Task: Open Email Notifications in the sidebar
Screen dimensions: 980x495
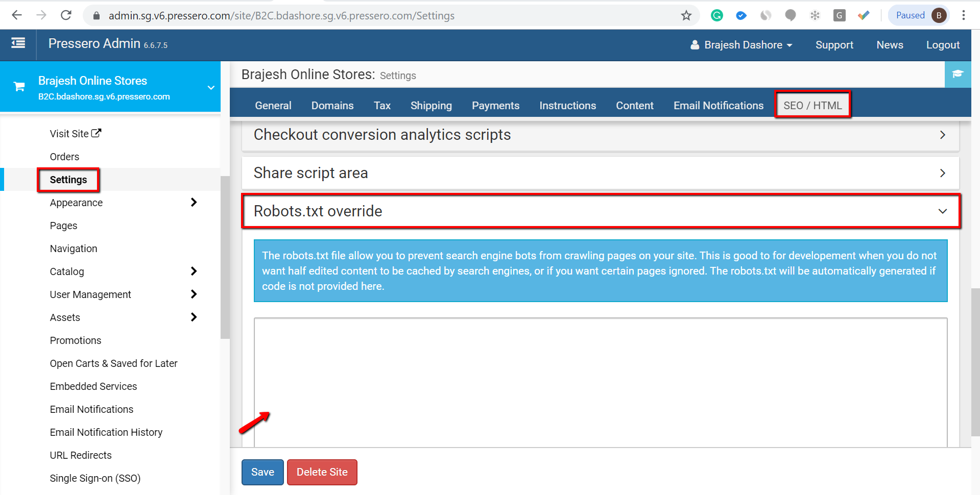Action: 91,409
